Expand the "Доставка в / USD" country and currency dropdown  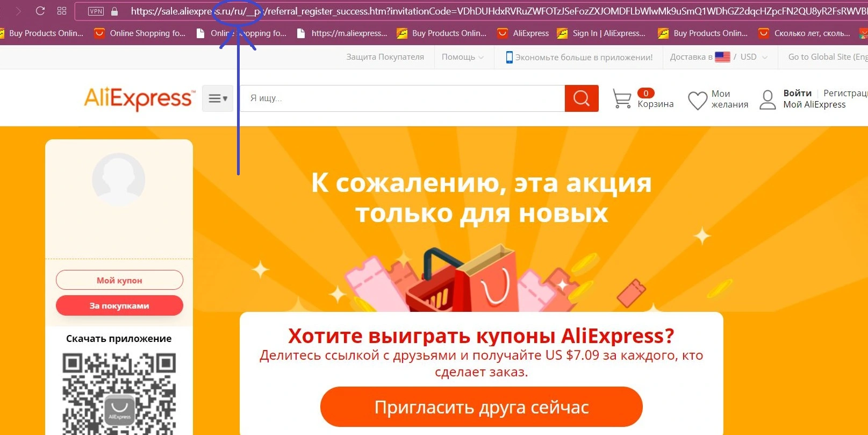719,57
